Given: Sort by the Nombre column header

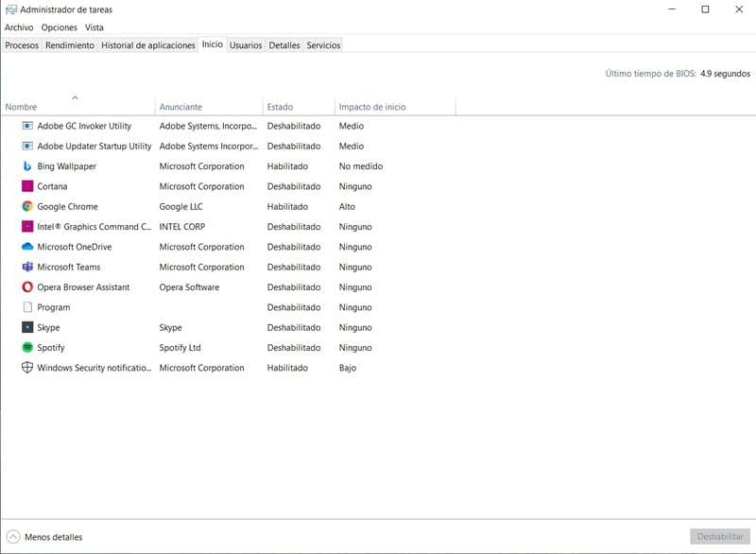Looking at the screenshot, I should point(77,107).
